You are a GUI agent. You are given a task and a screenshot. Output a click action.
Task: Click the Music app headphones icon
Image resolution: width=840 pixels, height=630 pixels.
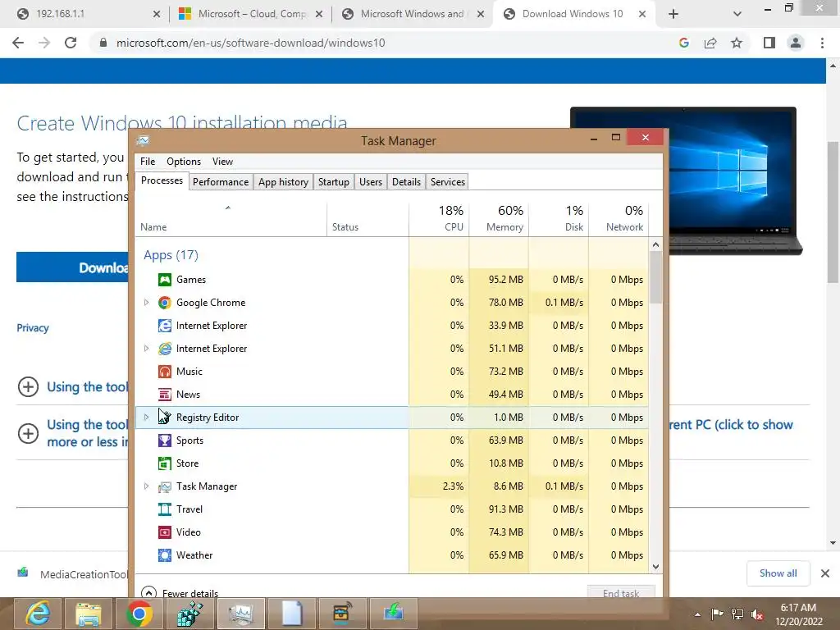tap(164, 372)
